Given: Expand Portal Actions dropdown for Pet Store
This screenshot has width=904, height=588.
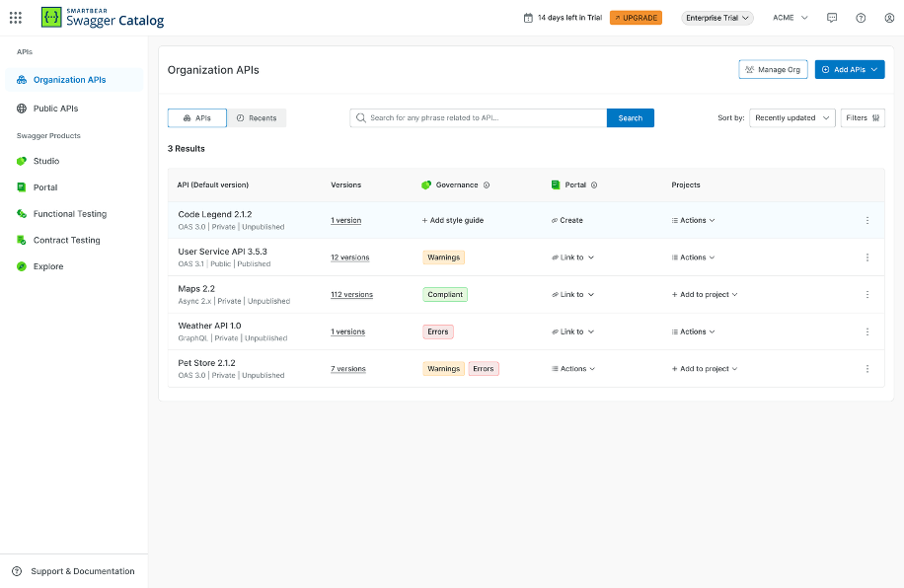Looking at the screenshot, I should 573,369.
